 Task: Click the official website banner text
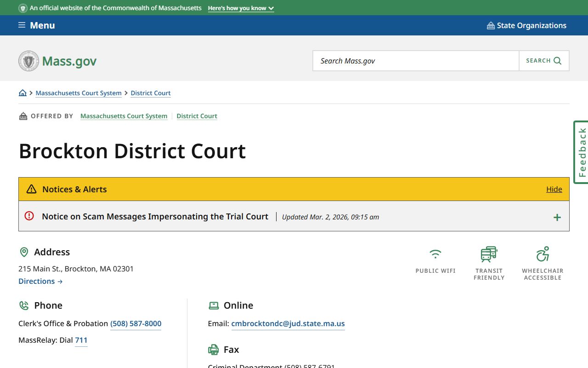(x=116, y=8)
